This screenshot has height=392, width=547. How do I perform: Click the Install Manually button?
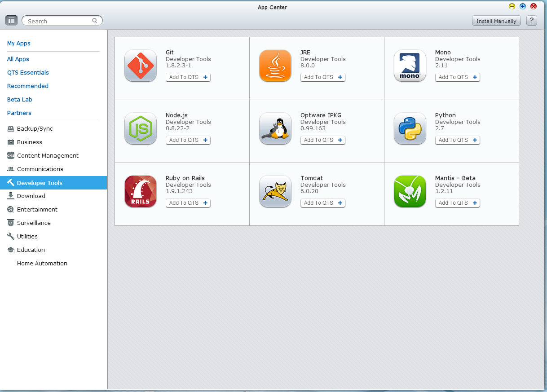pyautogui.click(x=496, y=21)
